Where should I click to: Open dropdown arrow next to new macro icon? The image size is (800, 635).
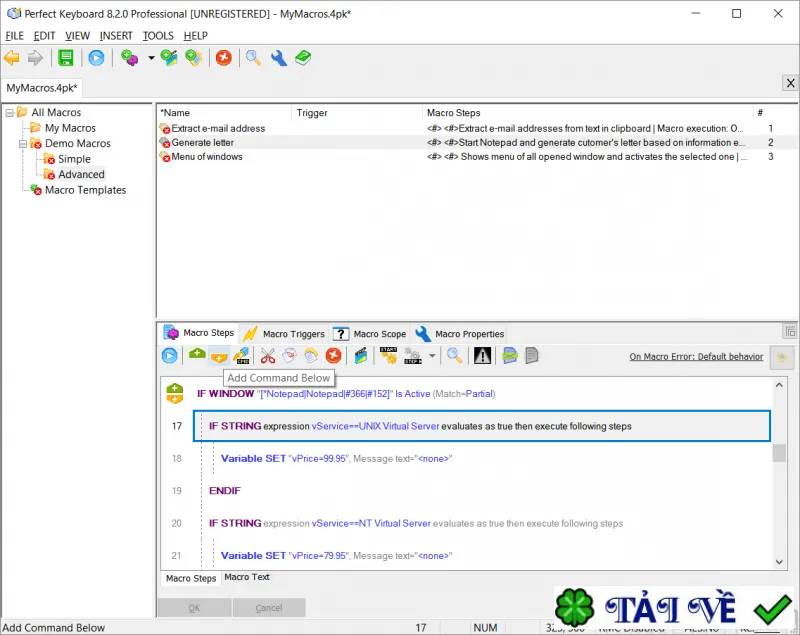[x=151, y=58]
